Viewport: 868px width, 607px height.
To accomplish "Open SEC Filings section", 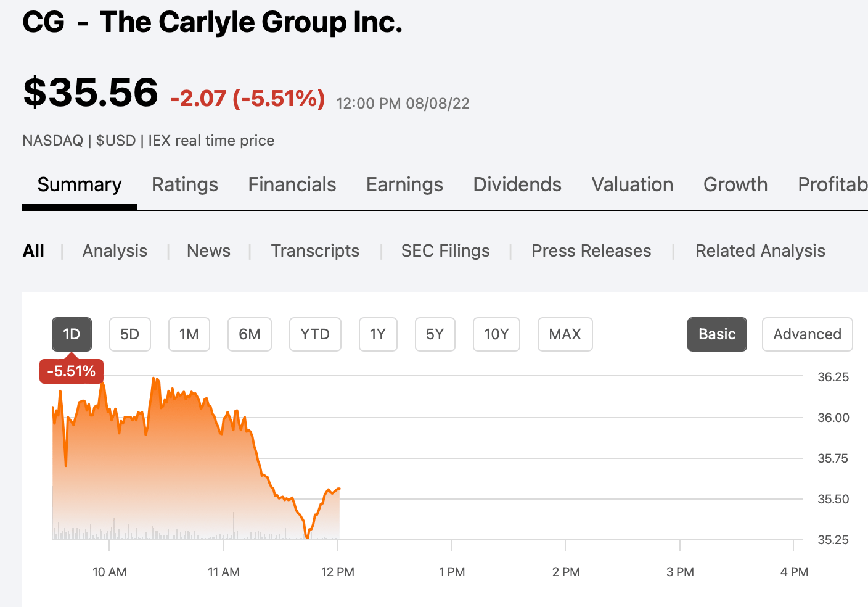I will 445,250.
